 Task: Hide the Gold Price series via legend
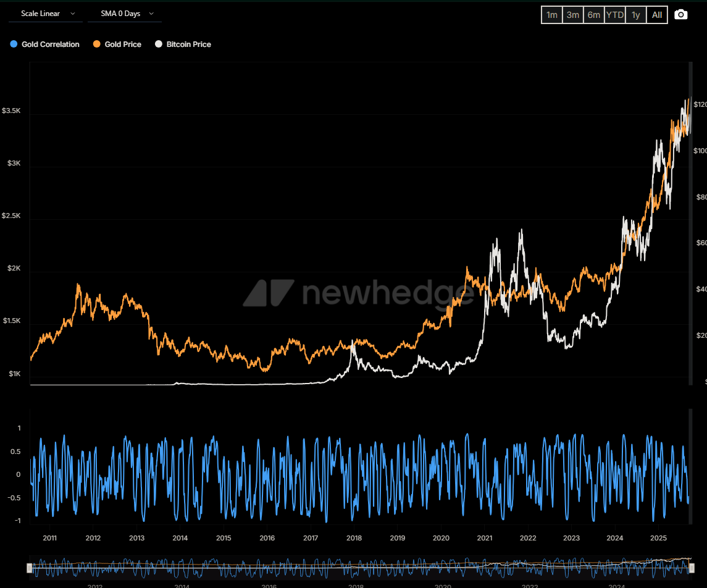coord(117,44)
